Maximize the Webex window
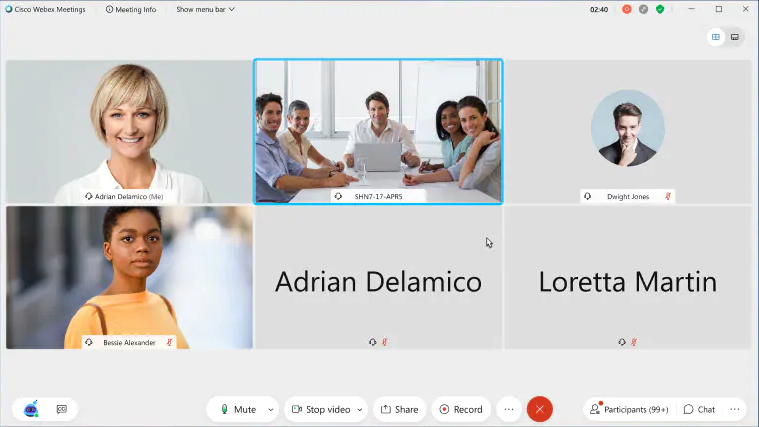 (x=719, y=9)
